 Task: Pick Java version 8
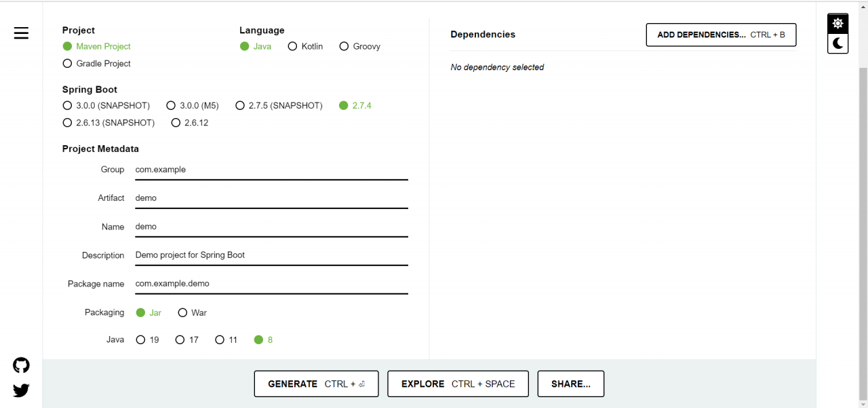263,339
